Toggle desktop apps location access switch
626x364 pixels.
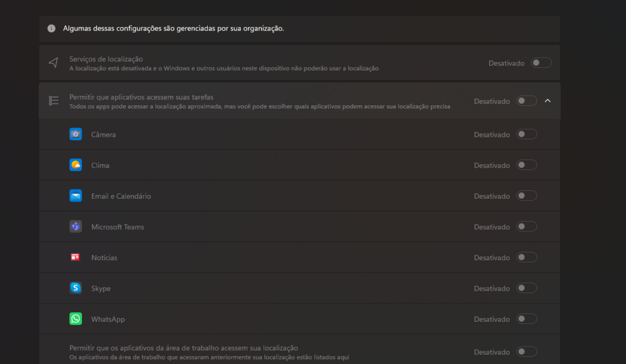[526, 351]
